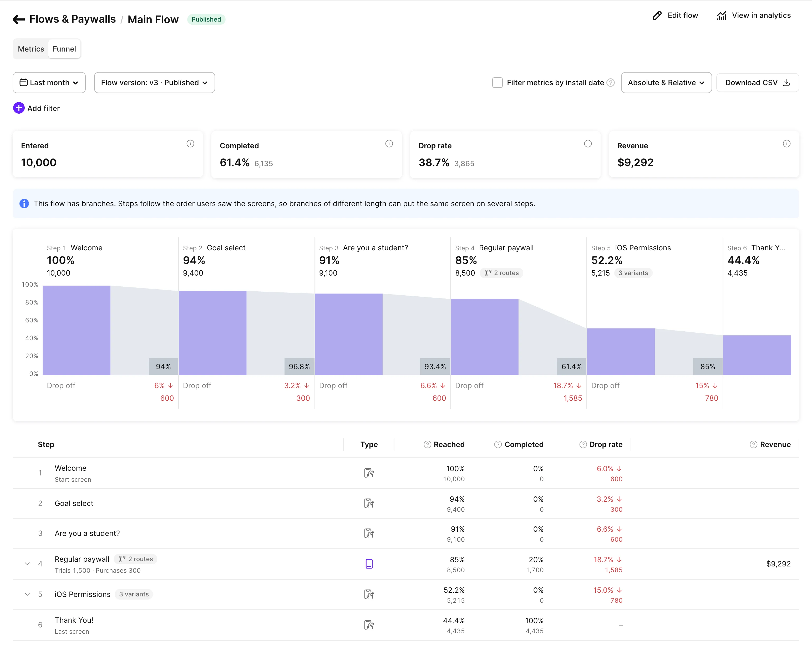Viewport: 812px width, 649px height.
Task: Click the Step 5 iOS Permissions funnel bar
Action: [621, 351]
